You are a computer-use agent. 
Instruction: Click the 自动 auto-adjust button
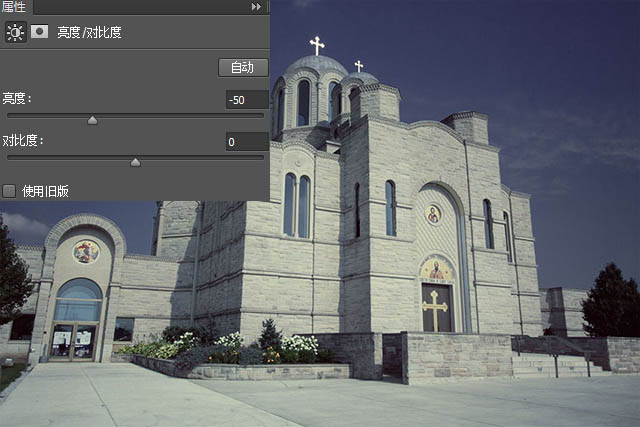click(243, 67)
